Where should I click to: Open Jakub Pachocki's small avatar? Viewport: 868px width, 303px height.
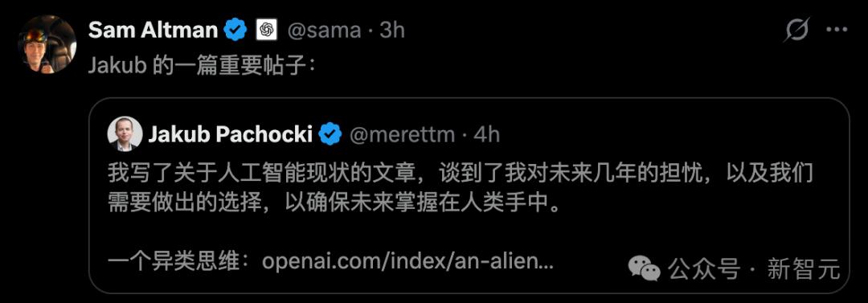125,134
